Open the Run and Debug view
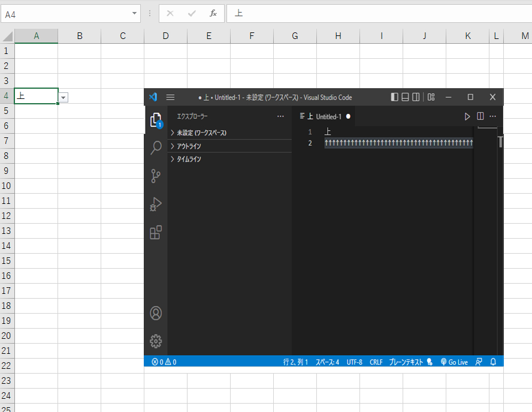The height and width of the screenshot is (412, 532). coord(156,205)
